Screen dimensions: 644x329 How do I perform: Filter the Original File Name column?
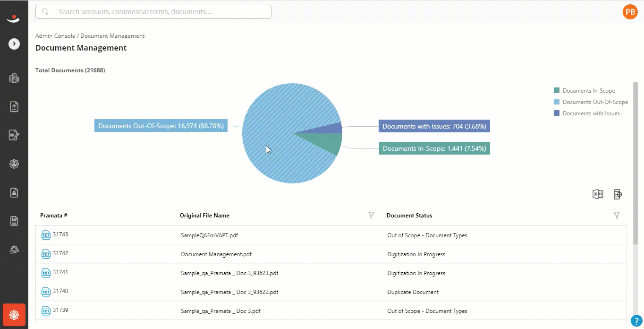371,216
